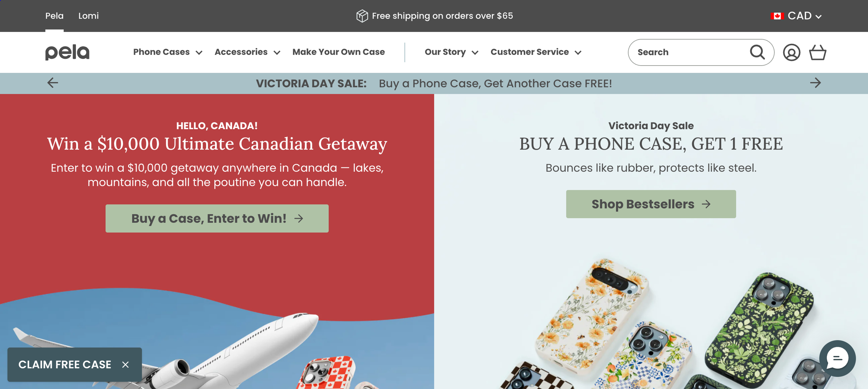Dismiss the CLAIM FREE CASE popup

tap(125, 365)
